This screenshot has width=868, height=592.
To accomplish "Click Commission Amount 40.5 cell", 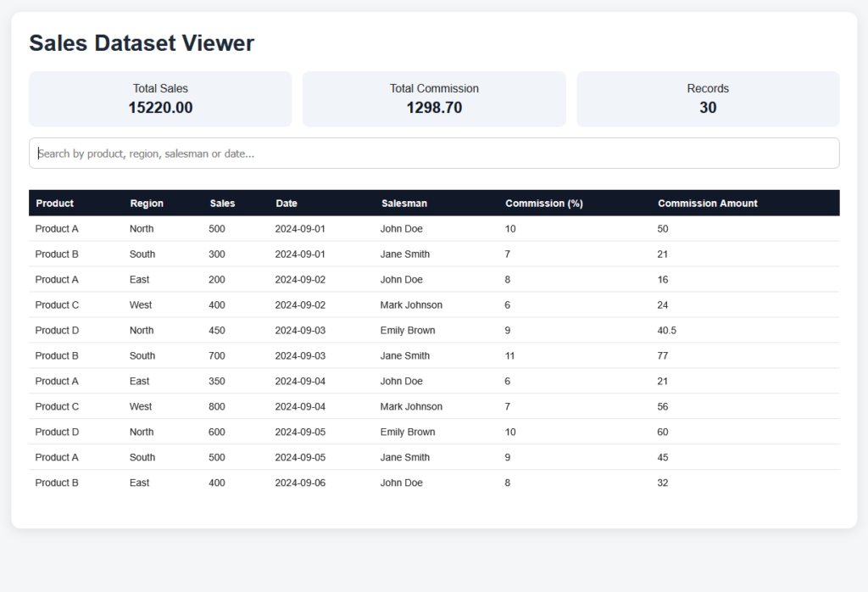I will pyautogui.click(x=666, y=331).
